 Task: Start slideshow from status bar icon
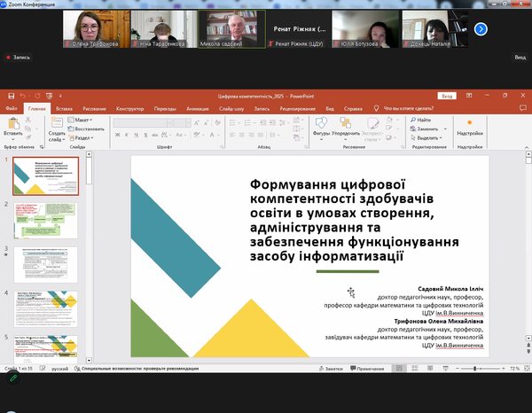pos(445,368)
